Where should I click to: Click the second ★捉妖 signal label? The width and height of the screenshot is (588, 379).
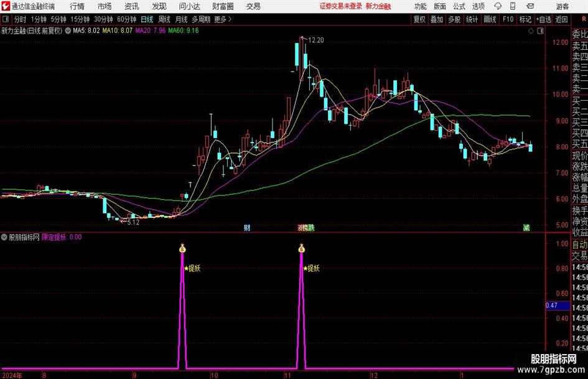pos(311,268)
